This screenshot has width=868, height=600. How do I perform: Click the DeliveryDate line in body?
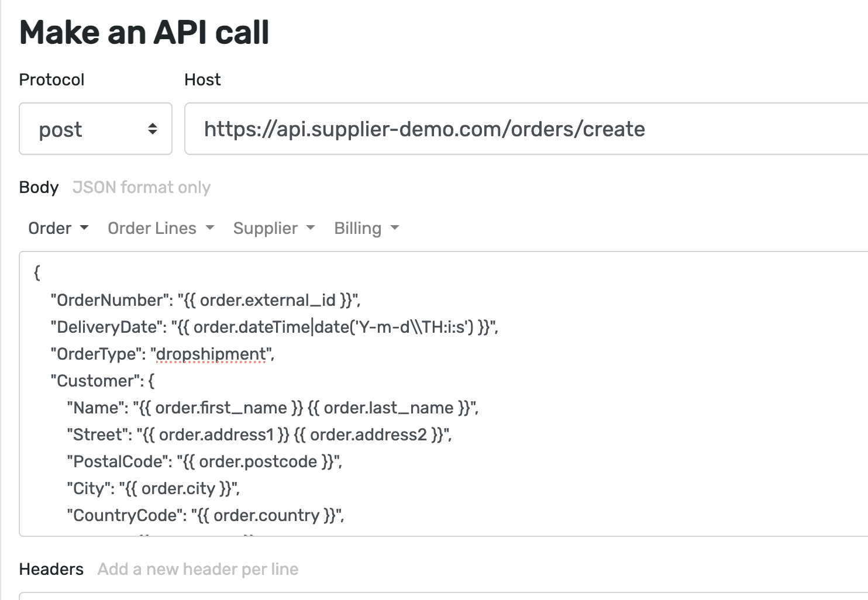click(274, 327)
